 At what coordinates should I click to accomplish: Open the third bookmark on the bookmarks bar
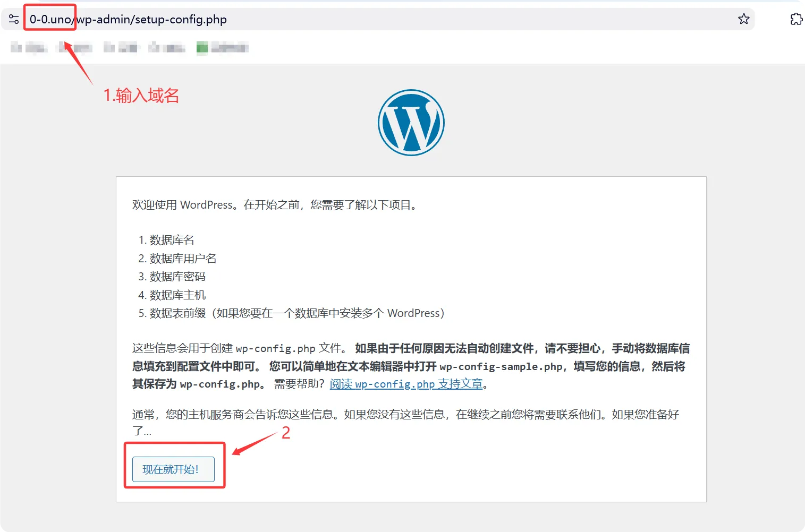click(x=121, y=47)
